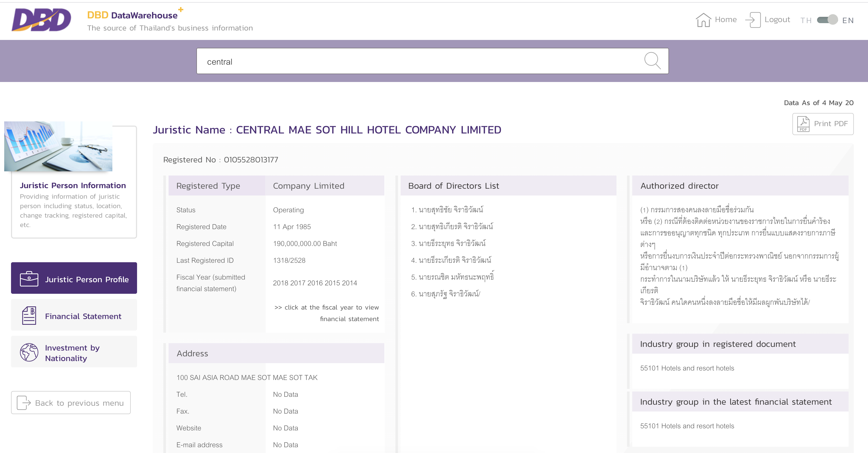Click the Logout arrow icon

[753, 20]
